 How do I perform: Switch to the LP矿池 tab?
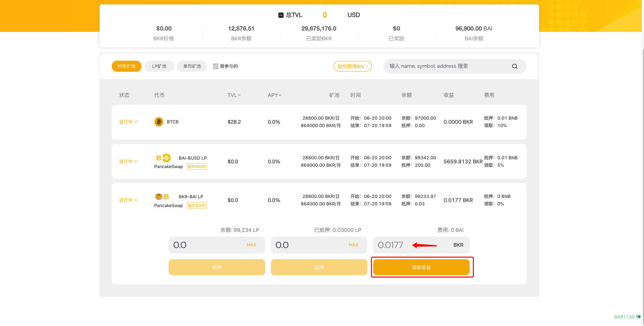coord(159,66)
